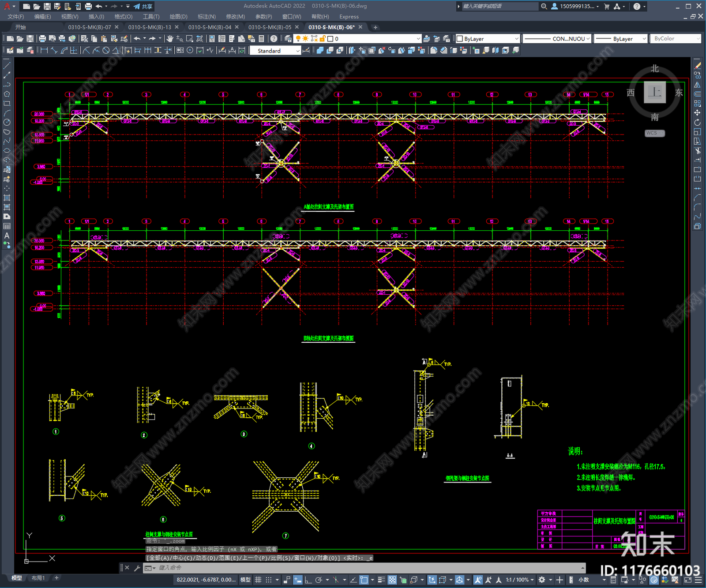The image size is (706, 588).
Task: Toggle the layer lock padlock icon
Action: coord(323,39)
